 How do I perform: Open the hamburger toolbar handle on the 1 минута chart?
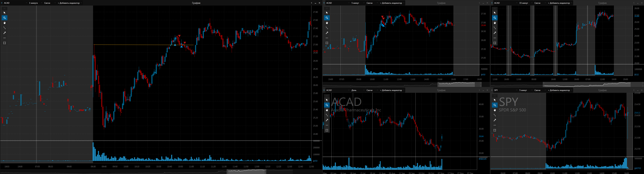(5, 9)
